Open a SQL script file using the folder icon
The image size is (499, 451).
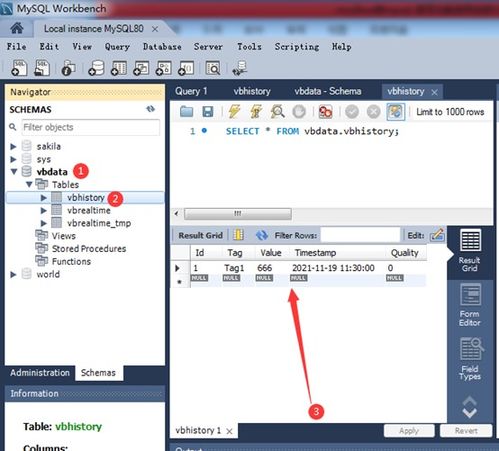tap(186, 112)
